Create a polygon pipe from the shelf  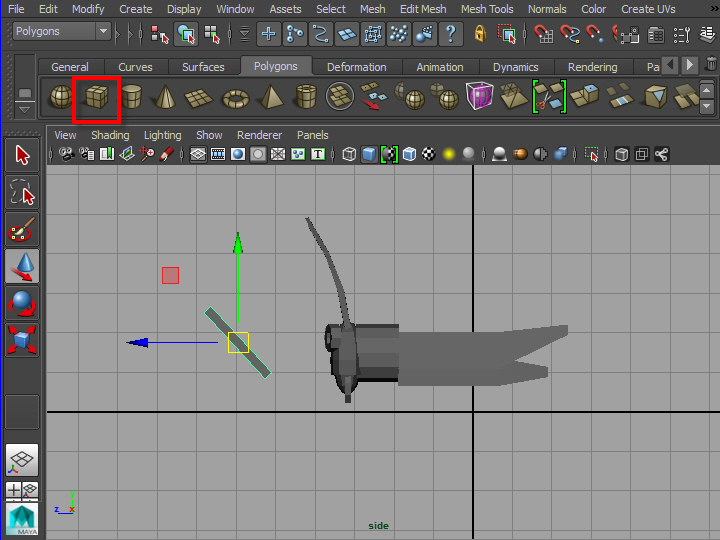coord(306,96)
